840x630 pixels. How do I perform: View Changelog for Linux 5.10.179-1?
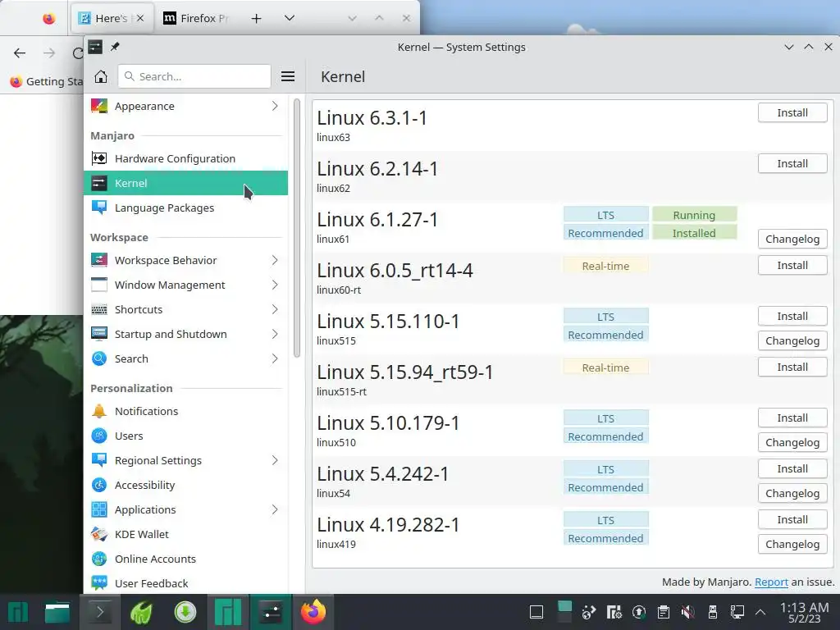792,442
